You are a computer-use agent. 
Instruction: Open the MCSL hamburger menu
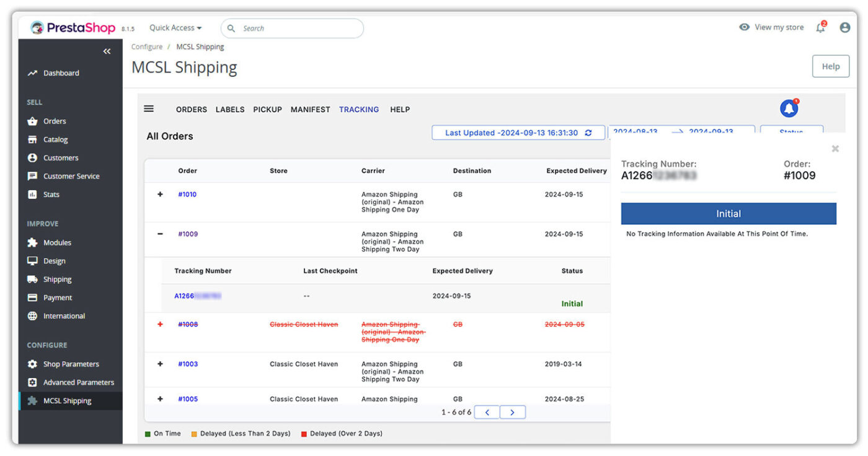coord(149,108)
